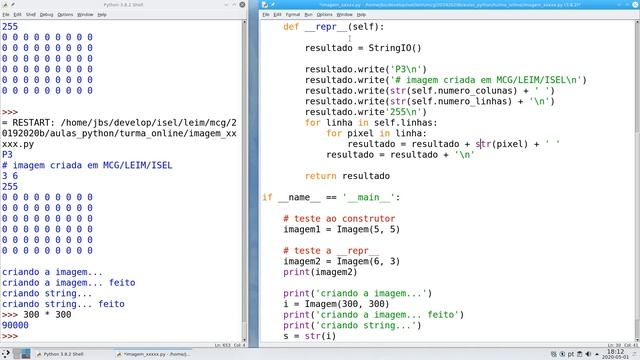This screenshot has width=640, height=360.
Task: Open Edit menu in imagem_xxxx.py editor
Action: click(x=277, y=14)
